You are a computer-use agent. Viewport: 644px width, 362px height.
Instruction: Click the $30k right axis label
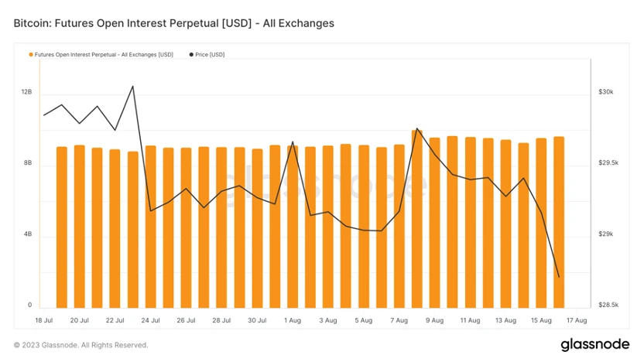606,92
